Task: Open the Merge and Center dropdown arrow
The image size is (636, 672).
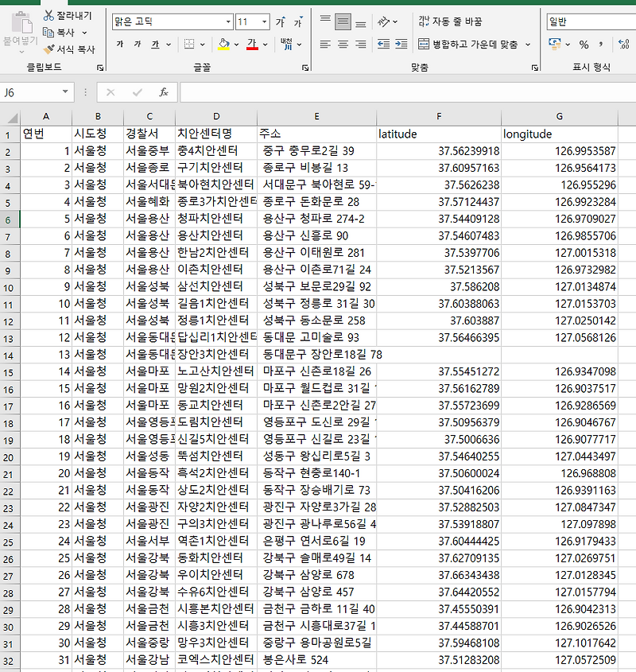Action: (527, 45)
